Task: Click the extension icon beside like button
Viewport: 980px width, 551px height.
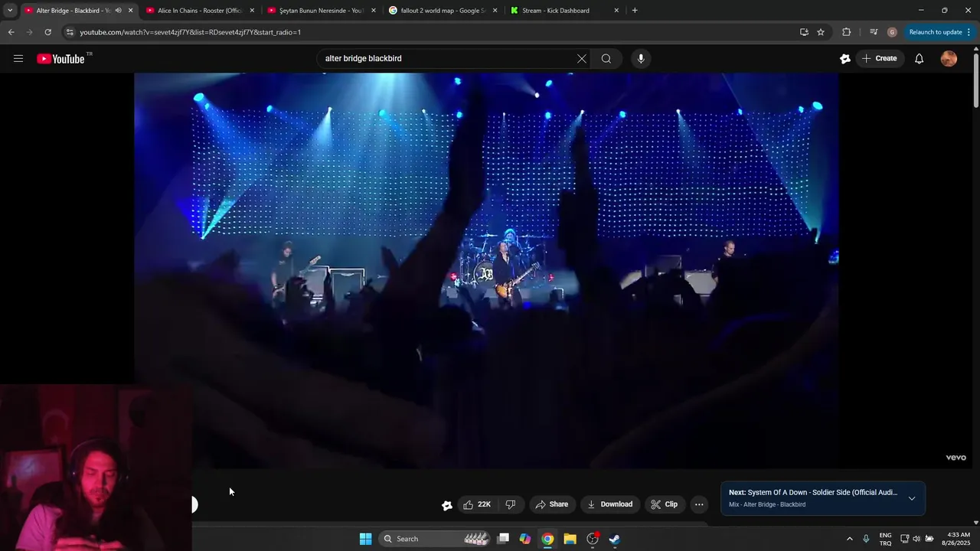Action: pyautogui.click(x=447, y=505)
